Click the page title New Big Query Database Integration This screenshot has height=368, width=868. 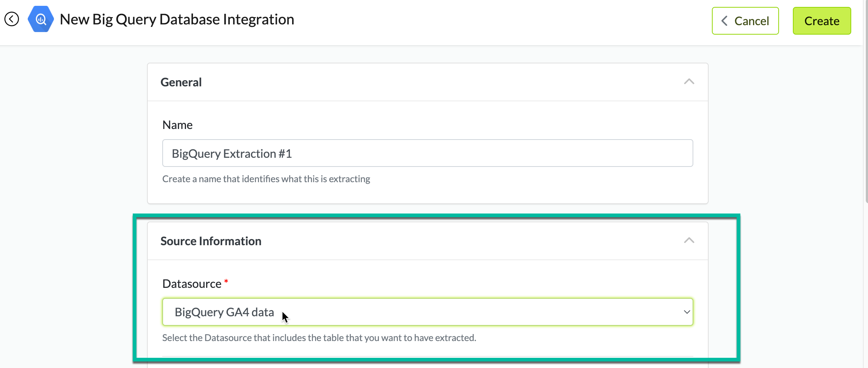(177, 19)
